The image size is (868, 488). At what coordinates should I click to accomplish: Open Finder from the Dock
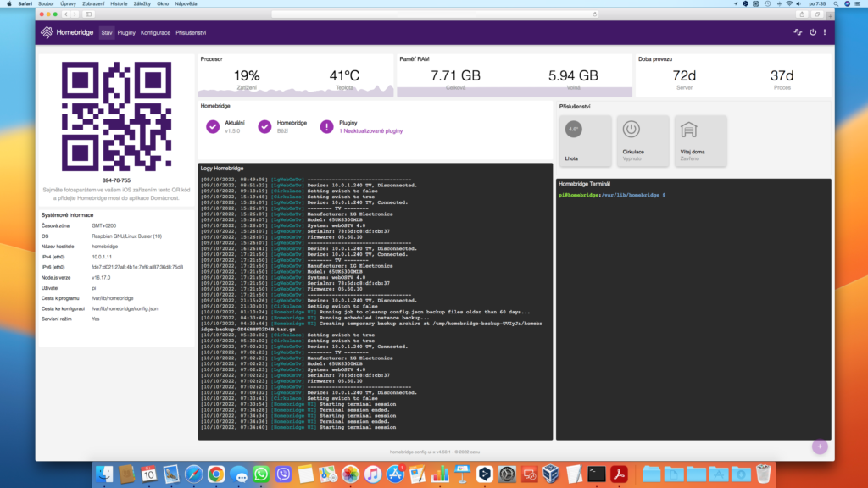point(104,474)
